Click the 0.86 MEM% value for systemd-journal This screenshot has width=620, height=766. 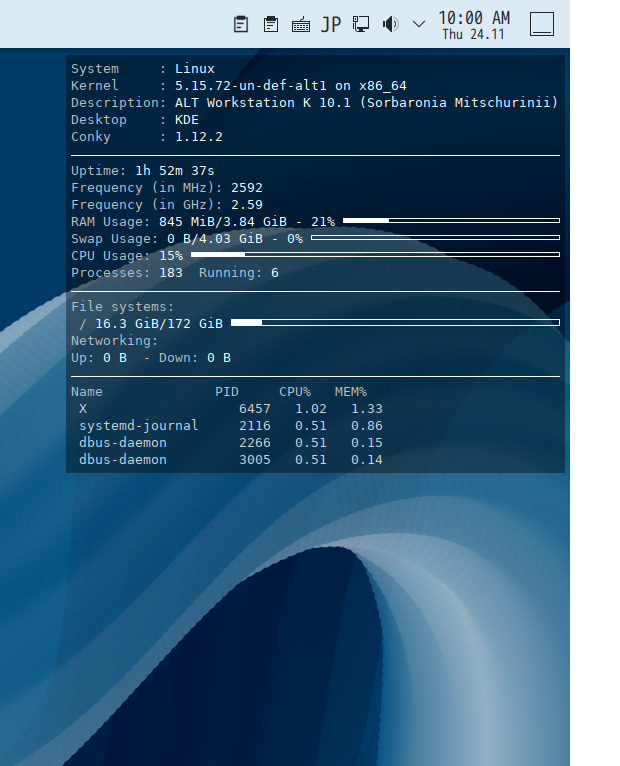367,426
